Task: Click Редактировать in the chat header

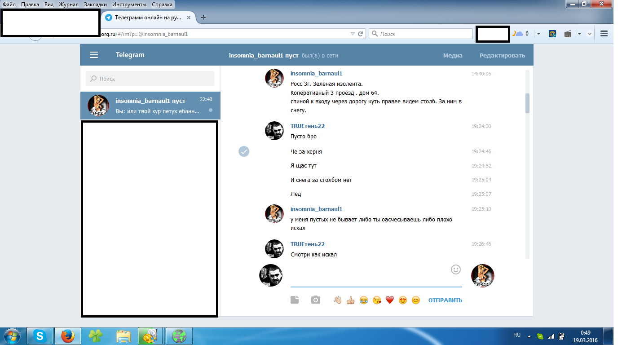Action: click(502, 55)
